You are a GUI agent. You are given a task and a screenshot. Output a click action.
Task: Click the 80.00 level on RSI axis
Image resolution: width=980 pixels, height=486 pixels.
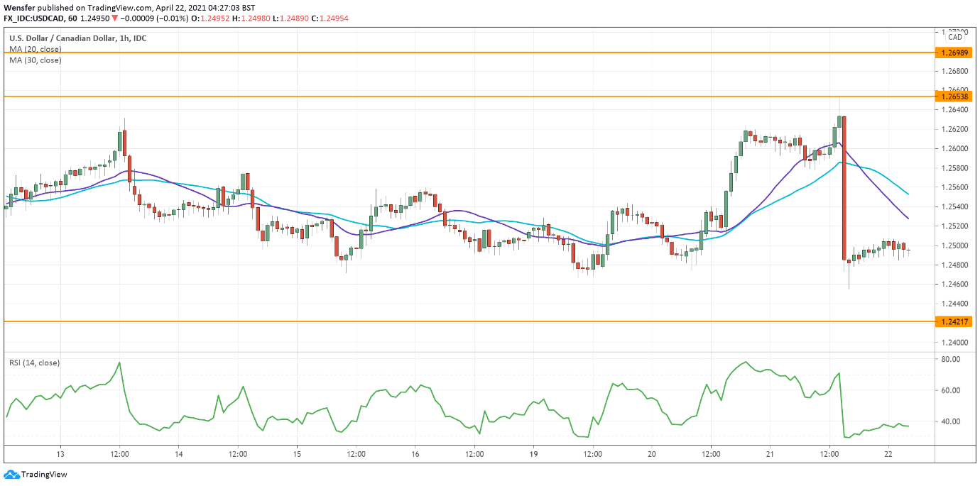coord(950,360)
